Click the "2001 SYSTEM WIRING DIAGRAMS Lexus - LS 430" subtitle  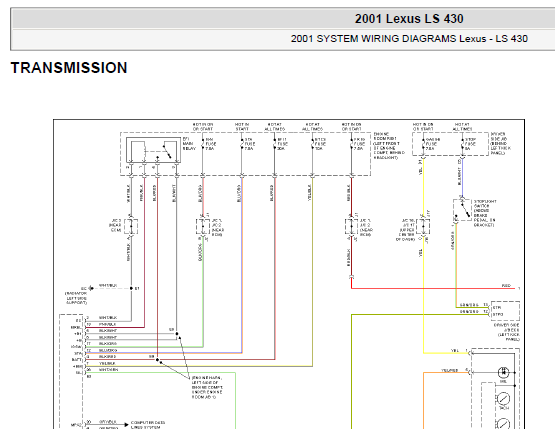409,39
